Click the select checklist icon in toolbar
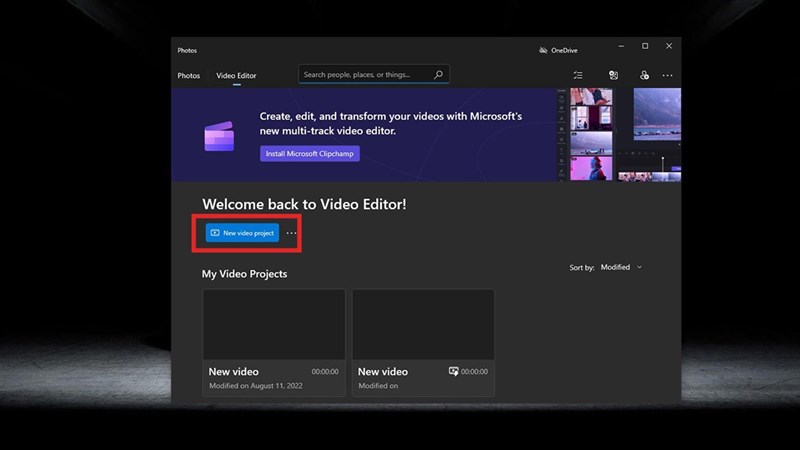Screen dimensions: 800x450 click(x=578, y=76)
